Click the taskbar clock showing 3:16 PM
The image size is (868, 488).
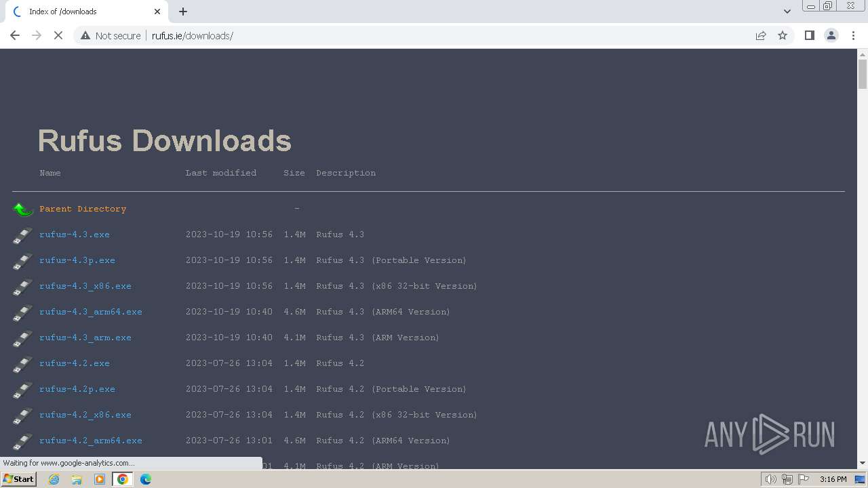coord(833,479)
